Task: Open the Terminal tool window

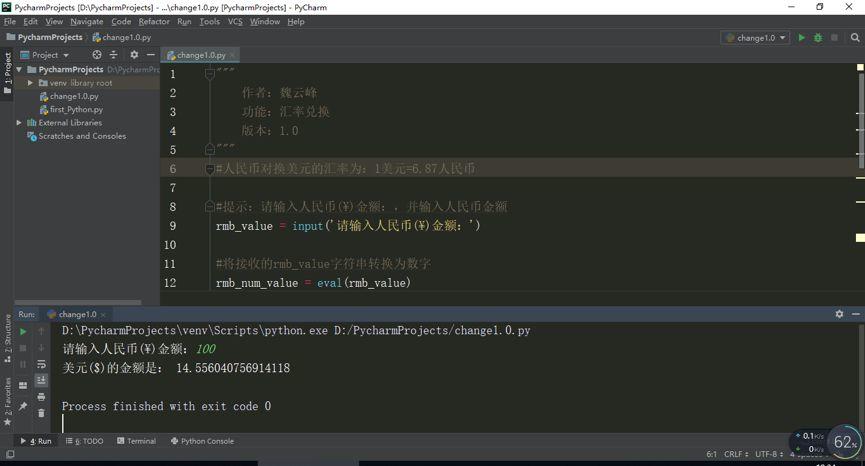Action: (136, 441)
